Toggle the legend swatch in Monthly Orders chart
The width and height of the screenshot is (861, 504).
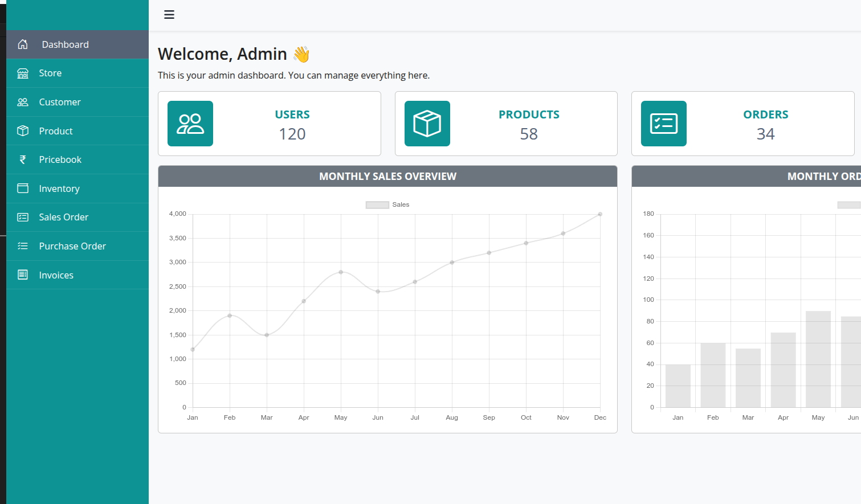(849, 205)
